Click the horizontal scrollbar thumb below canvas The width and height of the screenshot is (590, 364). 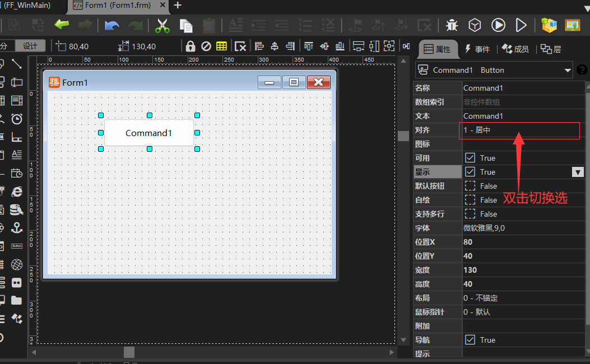129,352
